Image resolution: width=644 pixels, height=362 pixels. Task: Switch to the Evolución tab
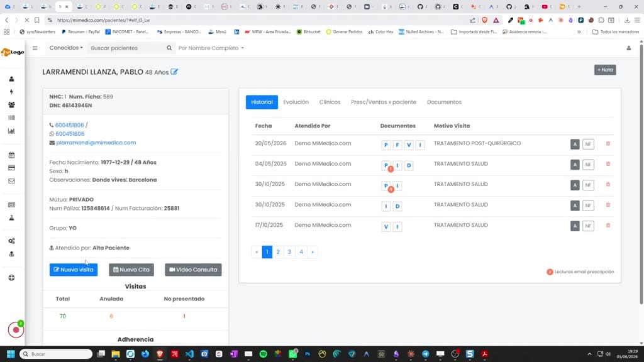coord(296,102)
